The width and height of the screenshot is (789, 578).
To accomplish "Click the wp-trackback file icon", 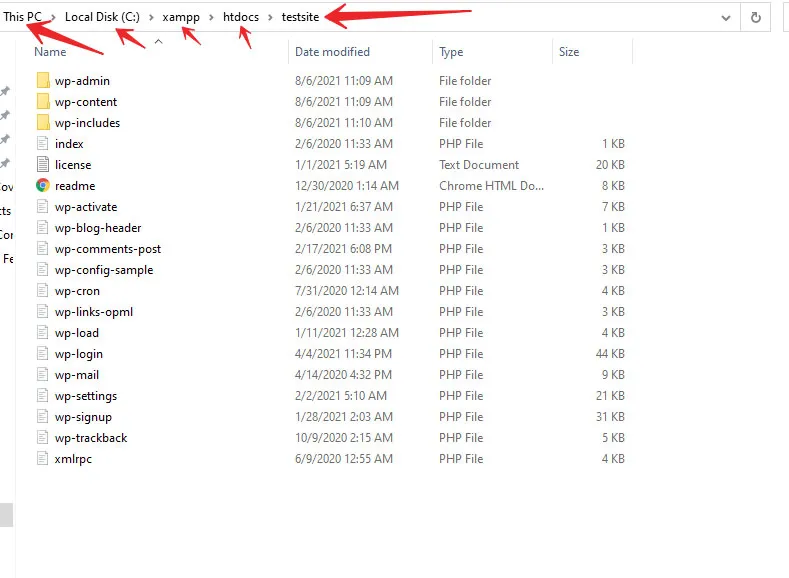I will click(43, 438).
